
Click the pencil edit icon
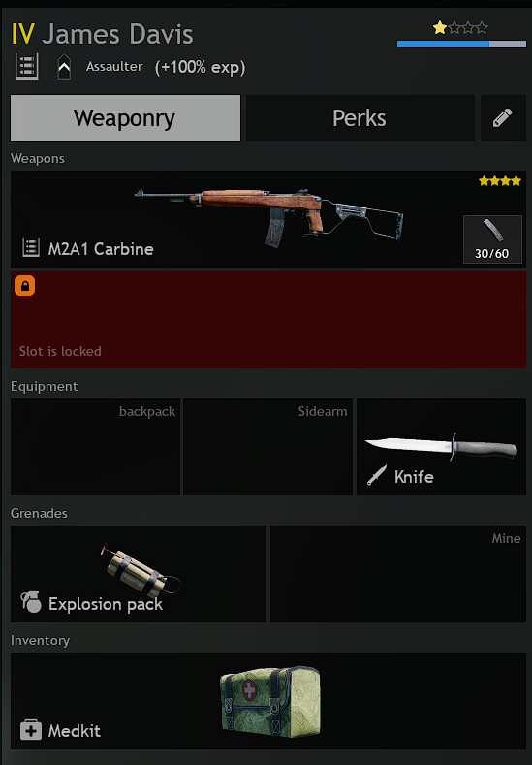pos(502,118)
